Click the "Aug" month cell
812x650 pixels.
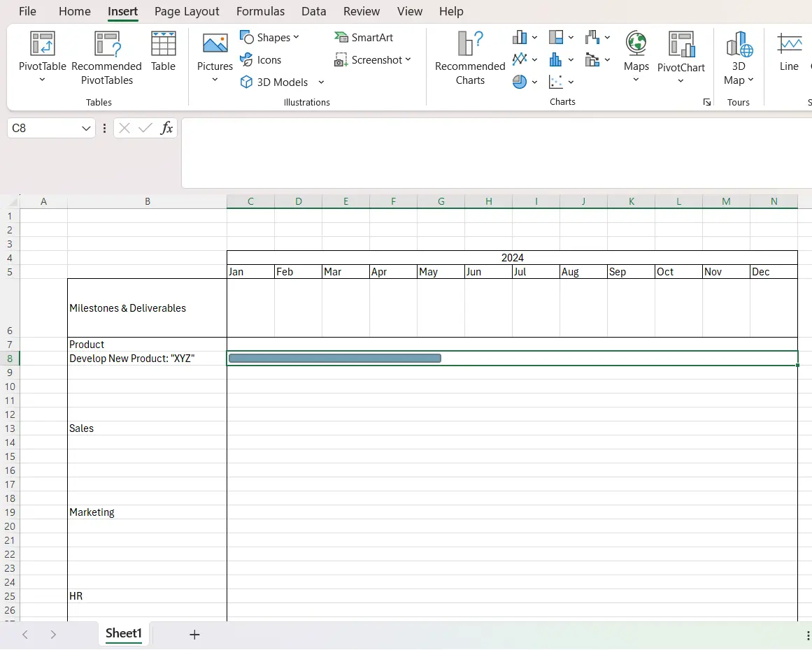click(583, 272)
